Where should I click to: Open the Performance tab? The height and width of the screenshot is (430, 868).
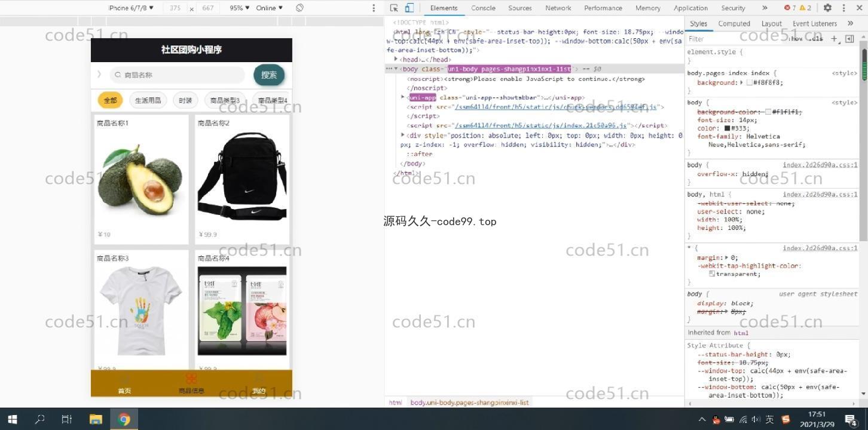click(x=603, y=8)
